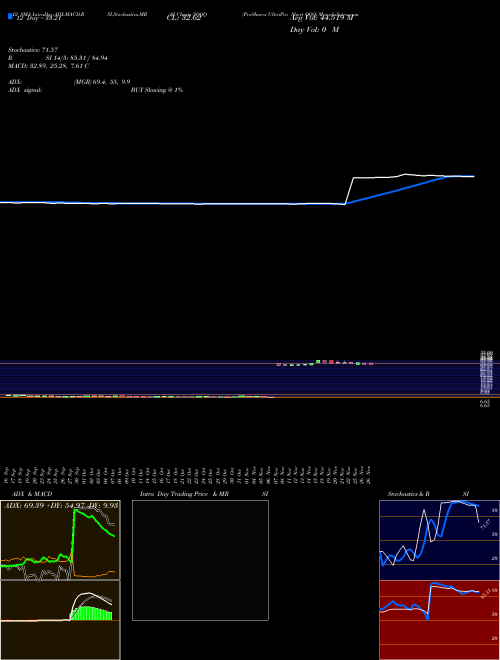Click the BUY Slowing @ 1% signal text

[157, 90]
